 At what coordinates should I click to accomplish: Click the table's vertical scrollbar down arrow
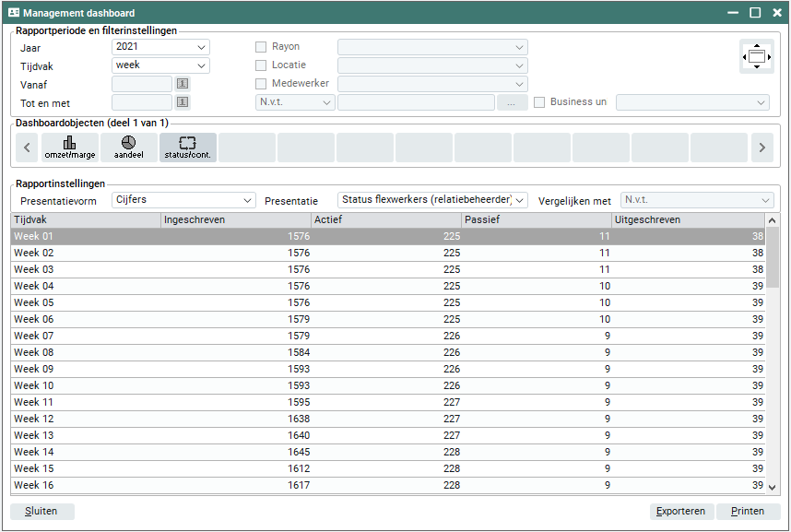[773, 488]
